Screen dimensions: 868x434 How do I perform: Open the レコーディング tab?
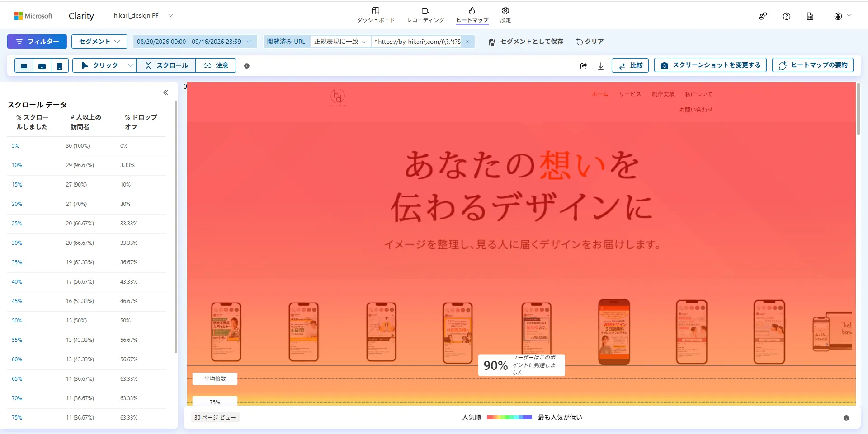[425, 15]
